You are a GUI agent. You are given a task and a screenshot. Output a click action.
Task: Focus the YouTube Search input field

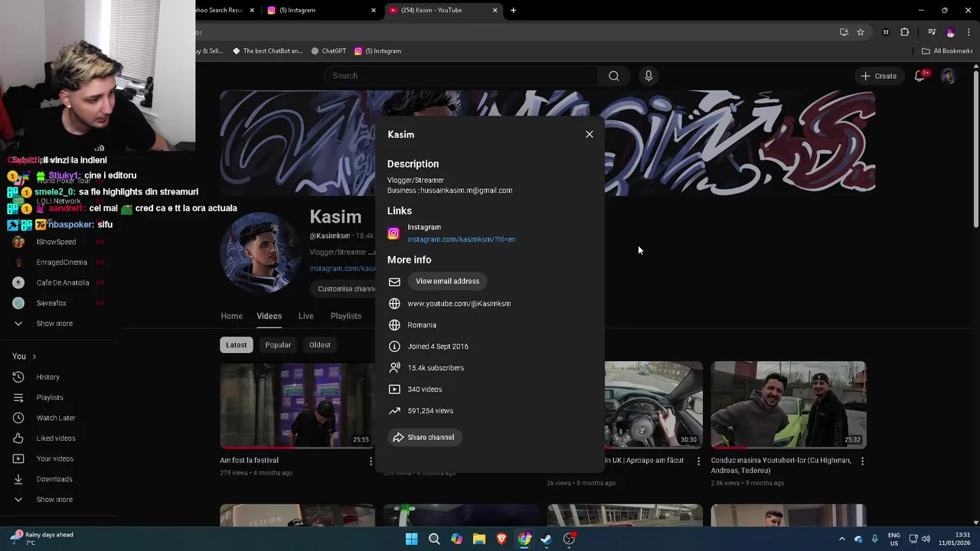461,76
